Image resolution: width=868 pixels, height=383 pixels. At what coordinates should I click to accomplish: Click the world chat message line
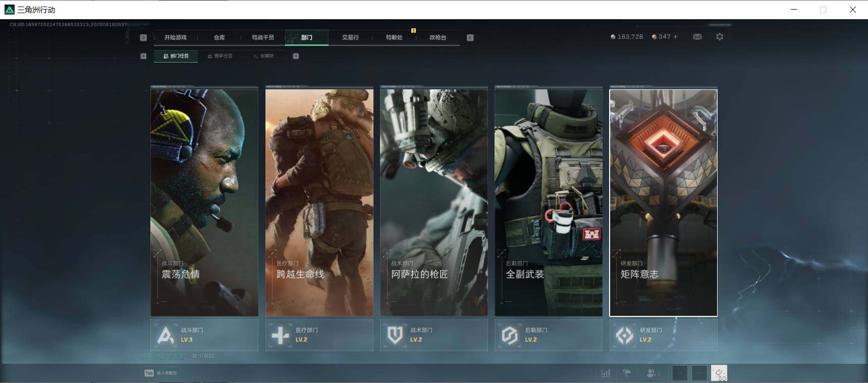(178, 356)
